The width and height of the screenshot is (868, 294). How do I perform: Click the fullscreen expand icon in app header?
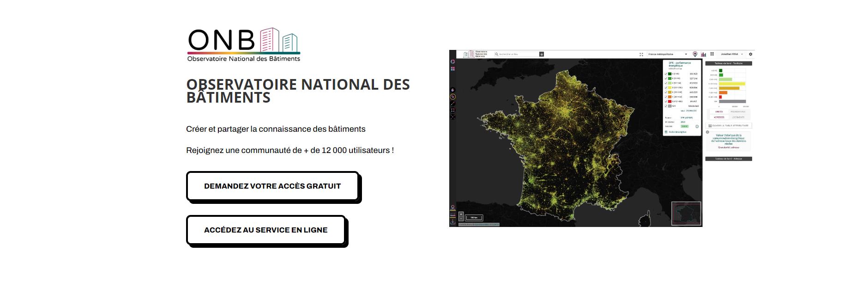click(x=641, y=55)
